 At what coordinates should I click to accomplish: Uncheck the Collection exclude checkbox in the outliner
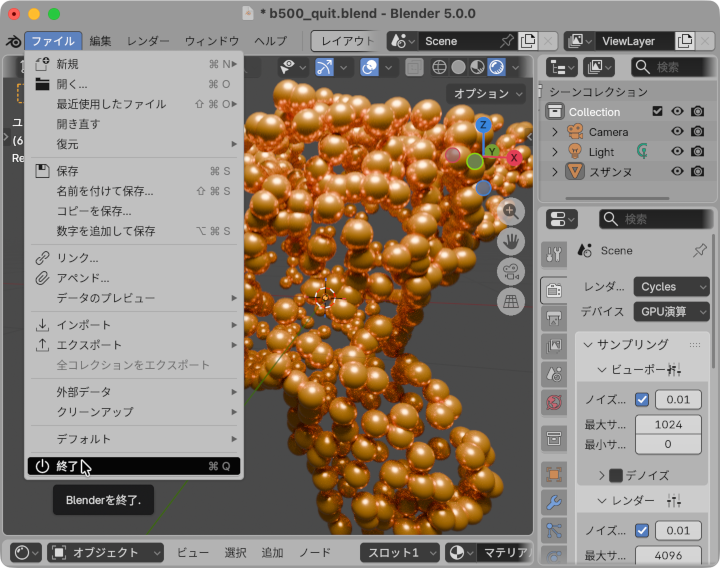click(657, 112)
